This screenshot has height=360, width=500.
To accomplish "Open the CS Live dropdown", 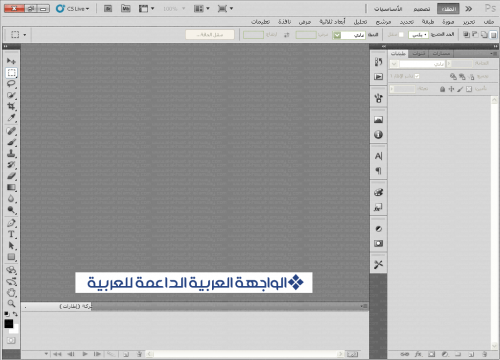I will 73,9.
